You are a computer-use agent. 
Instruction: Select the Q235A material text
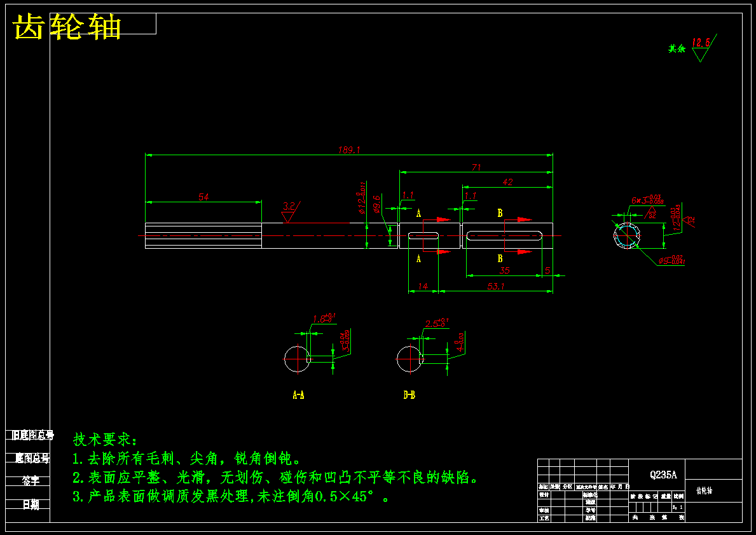pyautogui.click(x=663, y=475)
